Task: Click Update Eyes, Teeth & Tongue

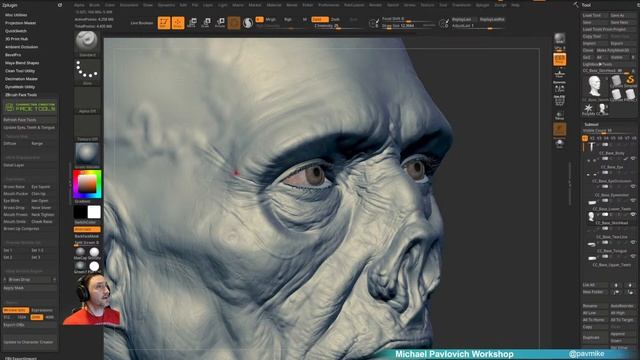Action: click(x=30, y=128)
